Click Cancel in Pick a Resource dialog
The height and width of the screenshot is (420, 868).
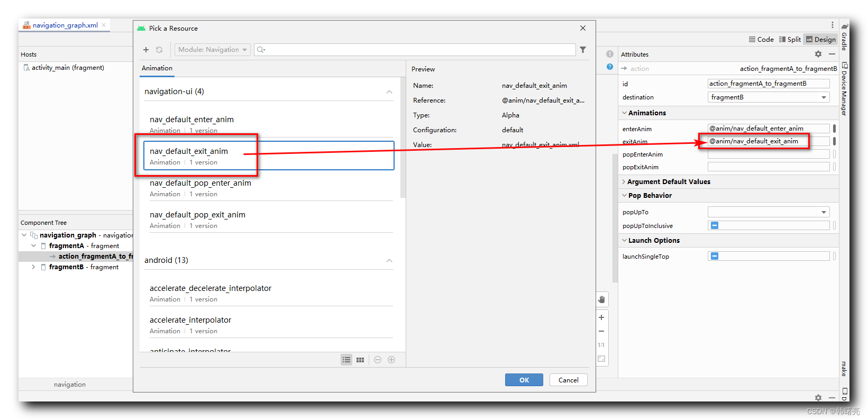tap(569, 380)
